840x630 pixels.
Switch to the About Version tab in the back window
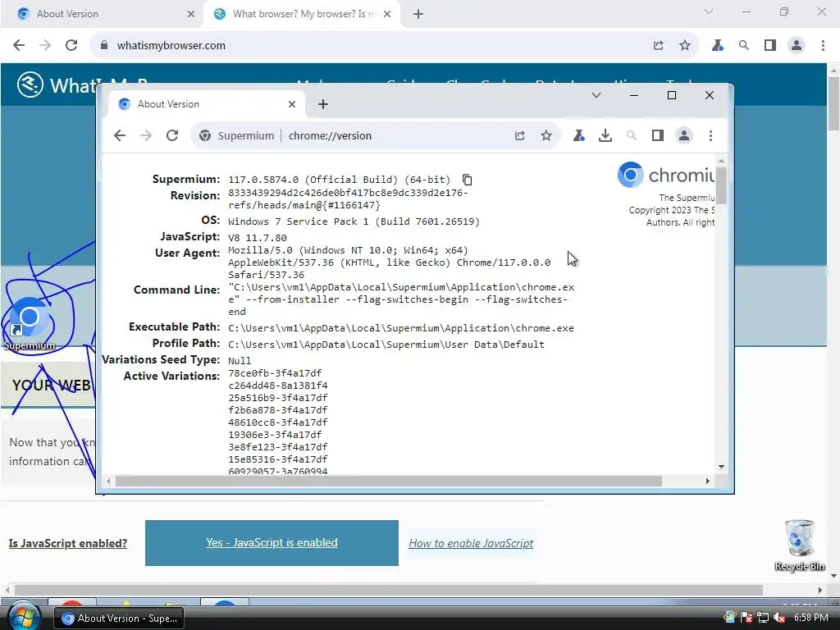(x=103, y=14)
